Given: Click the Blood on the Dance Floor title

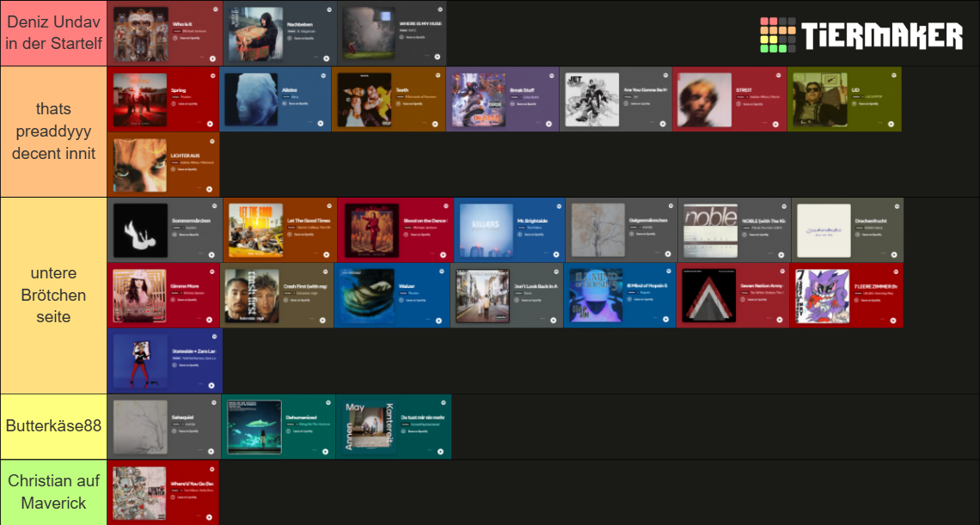Looking at the screenshot, I should pyautogui.click(x=426, y=221).
